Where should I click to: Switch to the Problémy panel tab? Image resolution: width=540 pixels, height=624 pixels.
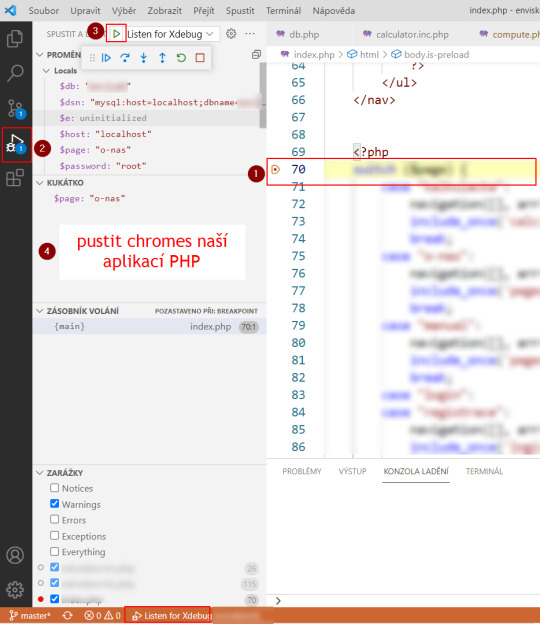tap(302, 471)
